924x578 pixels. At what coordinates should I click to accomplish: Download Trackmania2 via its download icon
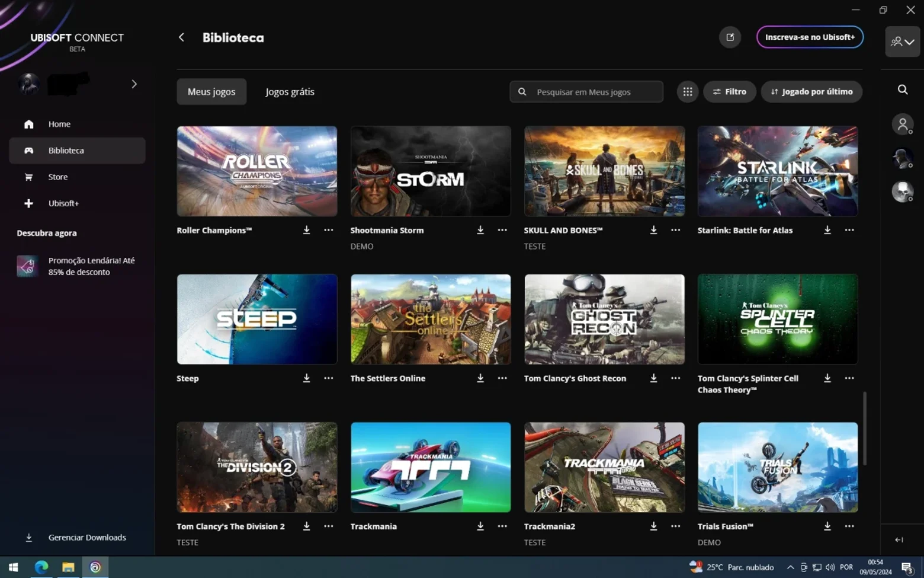coord(654,526)
